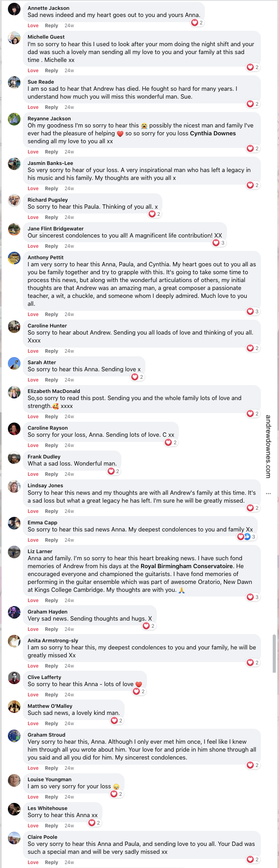279x868 pixels.
Task: Reply to Louise Youngman's comment
Action: (51, 797)
